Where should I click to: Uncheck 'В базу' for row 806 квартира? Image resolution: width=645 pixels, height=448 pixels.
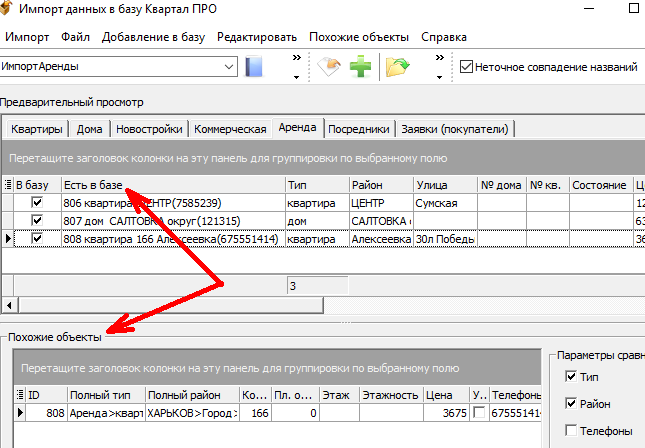click(x=38, y=203)
